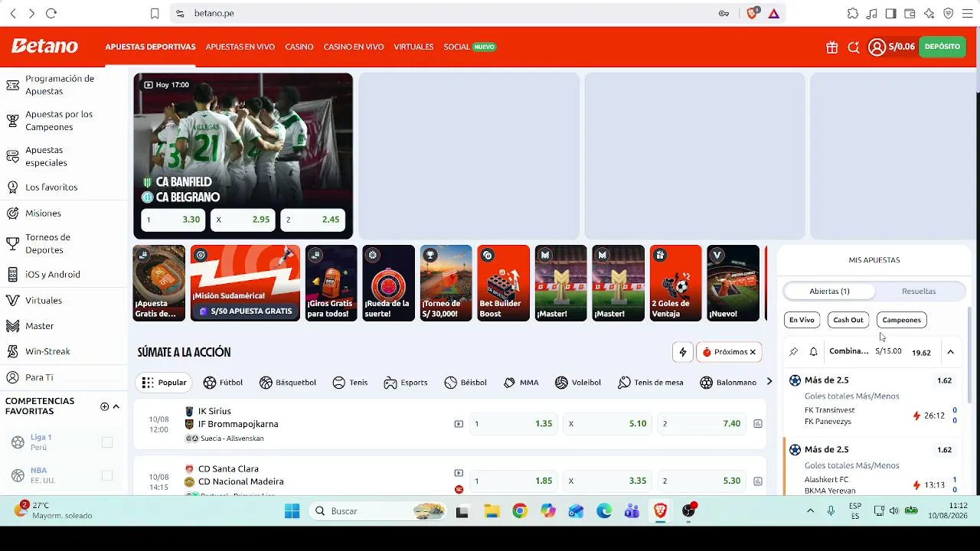
Task: Open stats icon for IK Sirius match
Action: pos(757,424)
